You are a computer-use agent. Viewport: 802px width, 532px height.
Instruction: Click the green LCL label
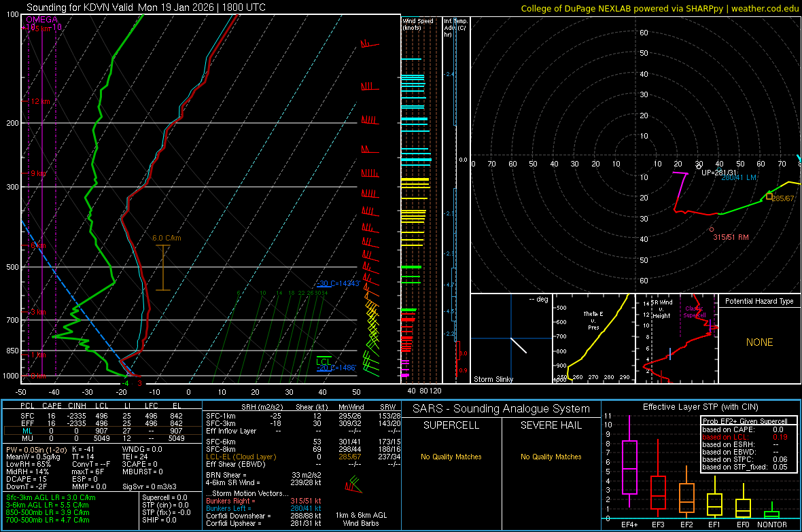point(324,361)
